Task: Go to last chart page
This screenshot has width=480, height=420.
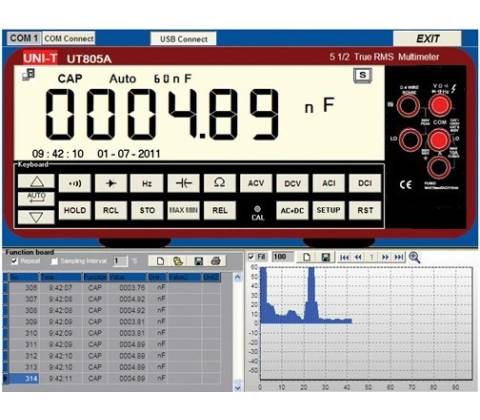Action: [399, 257]
